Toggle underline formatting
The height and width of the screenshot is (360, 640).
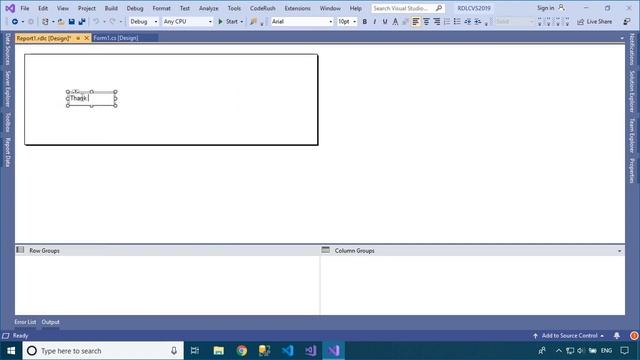(x=385, y=22)
